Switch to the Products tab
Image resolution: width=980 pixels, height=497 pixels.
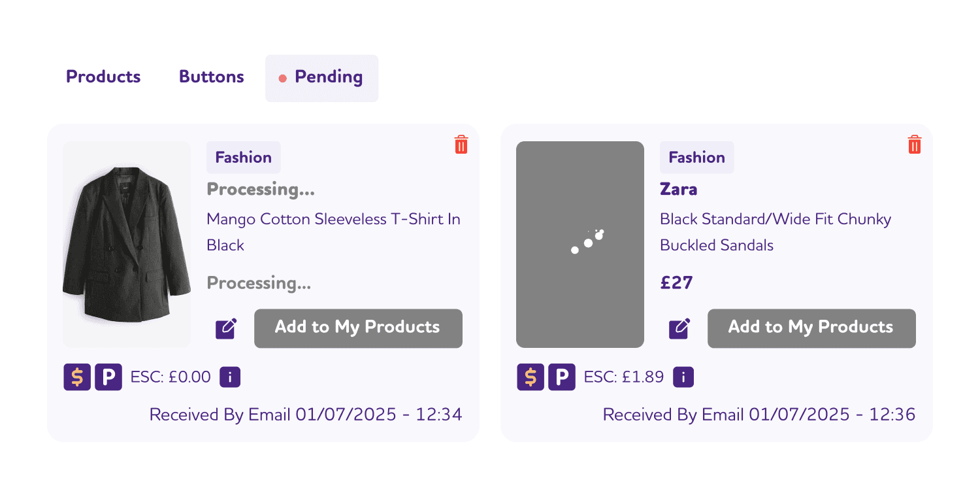(x=103, y=77)
